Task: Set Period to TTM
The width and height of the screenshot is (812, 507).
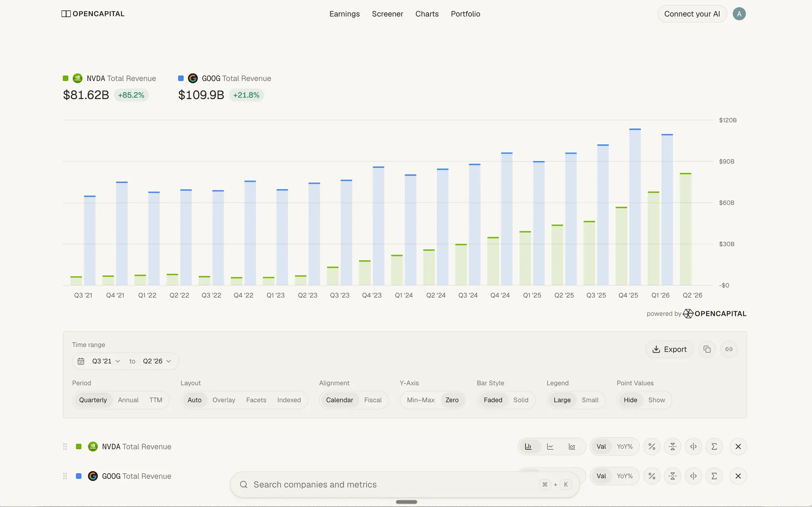Action: 156,400
